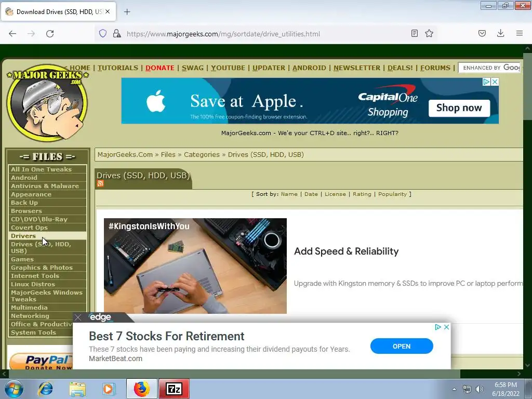Open the Windows Start menu
The height and width of the screenshot is (399, 532).
tap(14, 389)
